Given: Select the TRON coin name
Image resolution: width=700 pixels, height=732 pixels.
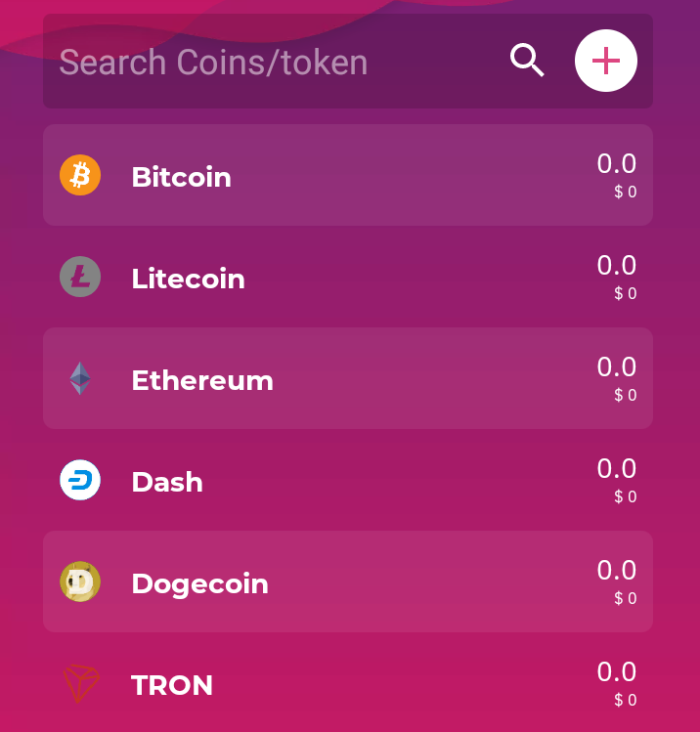Looking at the screenshot, I should 172,685.
